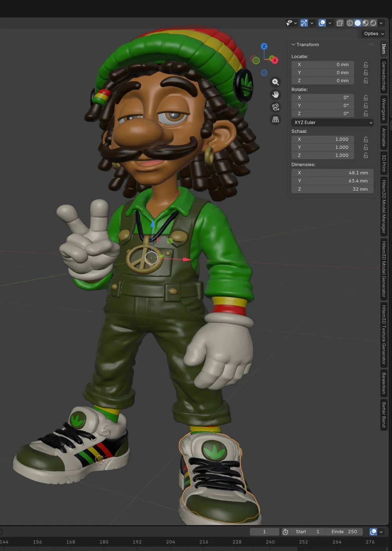Open the Animatie sidebar tab
Image resolution: width=392 pixels, height=551 pixels.
(384, 138)
